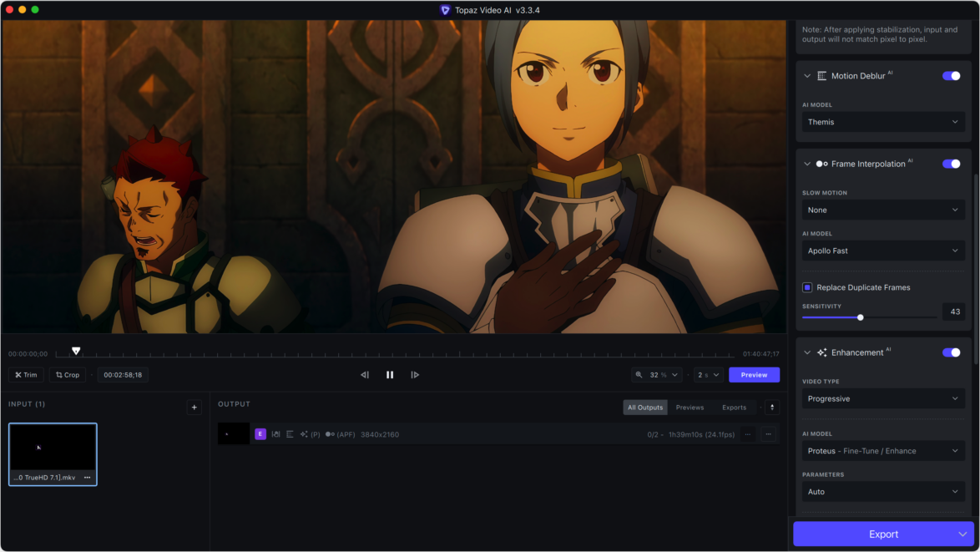This screenshot has width=980, height=552.
Task: Click the timeline end time 01:40:47;17
Action: pos(760,354)
